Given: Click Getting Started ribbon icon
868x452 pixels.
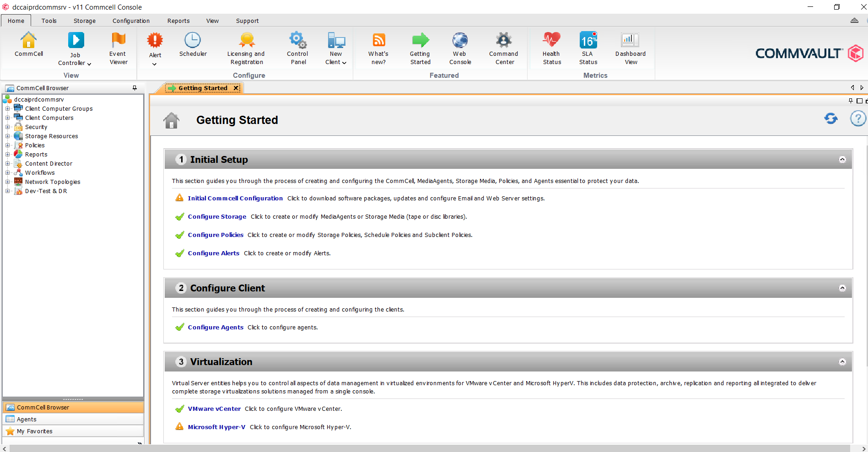Looking at the screenshot, I should coord(420,48).
